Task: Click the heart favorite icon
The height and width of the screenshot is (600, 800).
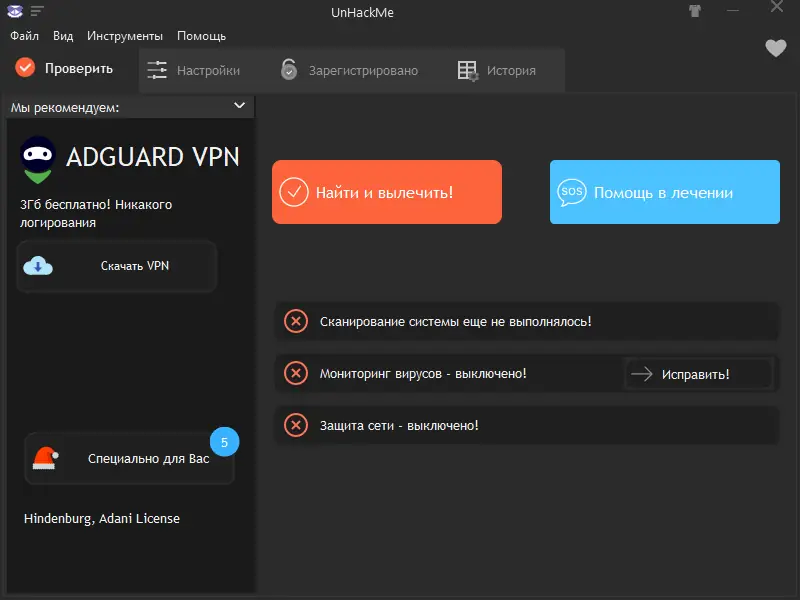Action: pyautogui.click(x=776, y=48)
